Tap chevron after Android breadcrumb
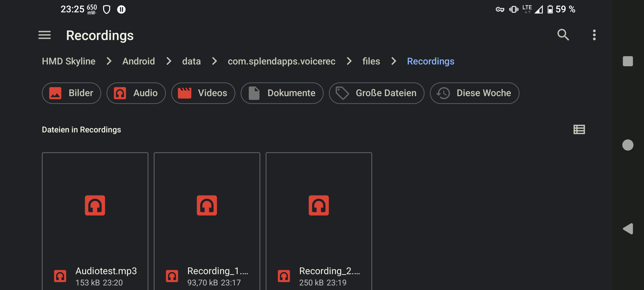 (x=169, y=61)
